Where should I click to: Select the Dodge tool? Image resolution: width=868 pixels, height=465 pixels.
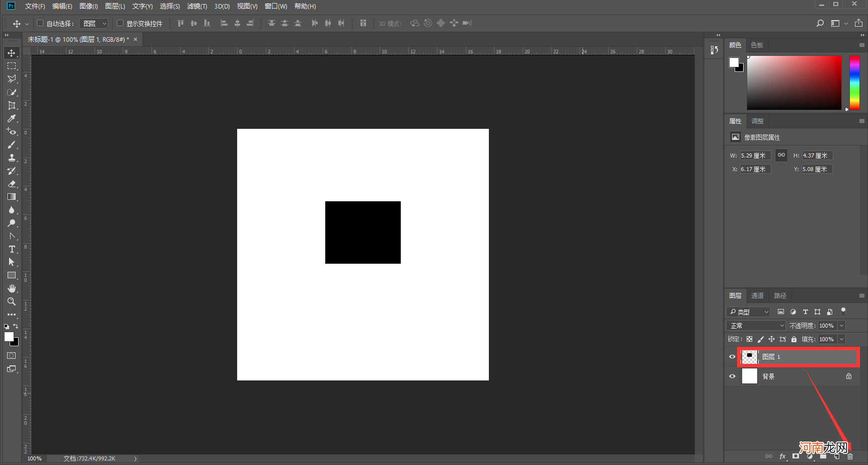12,223
